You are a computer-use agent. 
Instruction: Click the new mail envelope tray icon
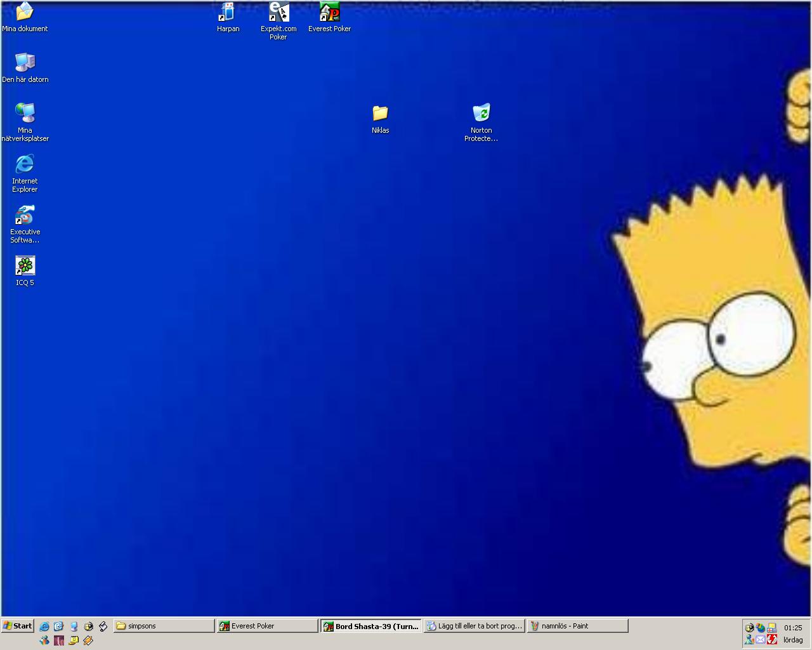click(x=761, y=640)
